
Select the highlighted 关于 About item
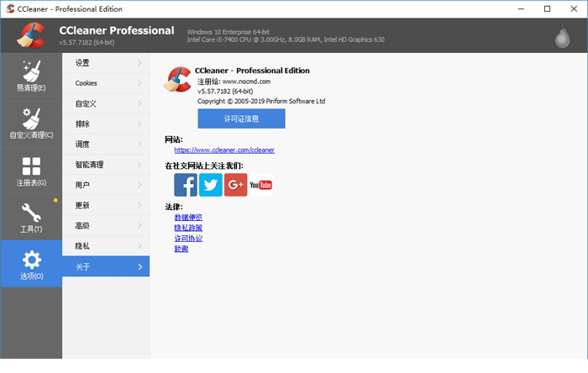[x=106, y=266]
